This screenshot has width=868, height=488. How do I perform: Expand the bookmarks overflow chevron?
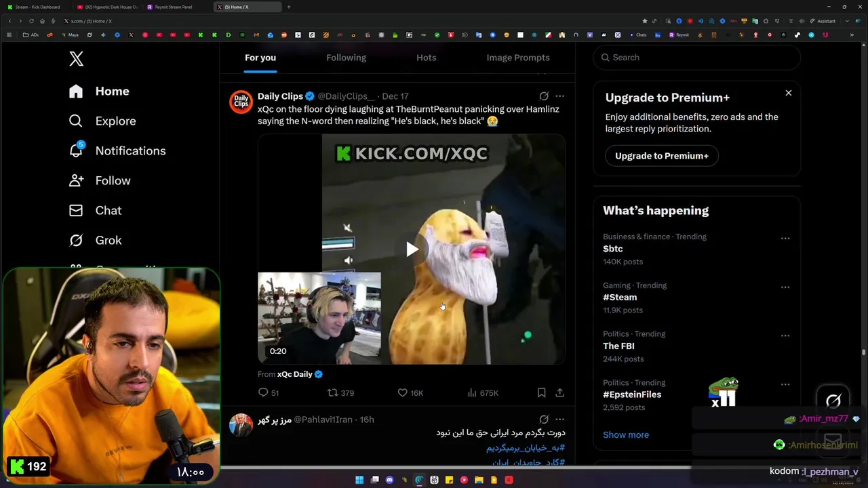(x=852, y=35)
